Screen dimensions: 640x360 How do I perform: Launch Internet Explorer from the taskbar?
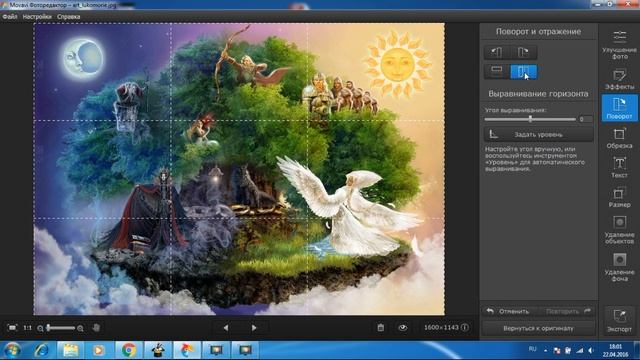pos(41,350)
